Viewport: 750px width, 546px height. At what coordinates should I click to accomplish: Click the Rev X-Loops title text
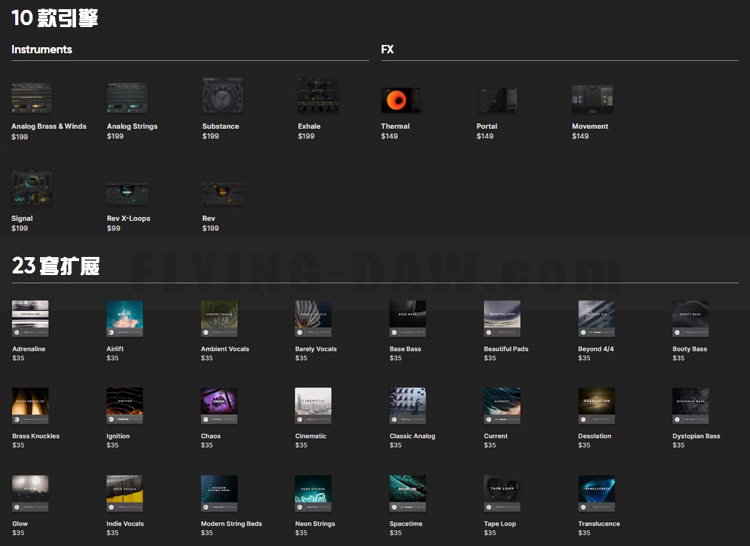tap(128, 218)
